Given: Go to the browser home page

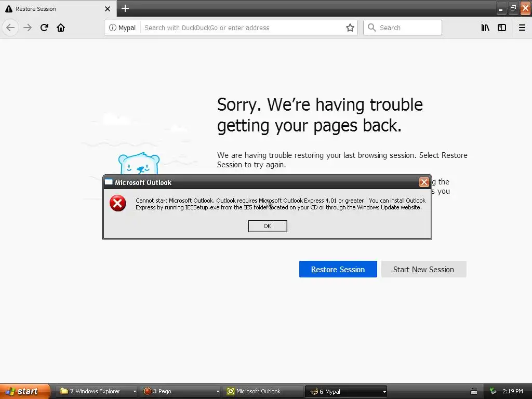Looking at the screenshot, I should click(x=61, y=28).
